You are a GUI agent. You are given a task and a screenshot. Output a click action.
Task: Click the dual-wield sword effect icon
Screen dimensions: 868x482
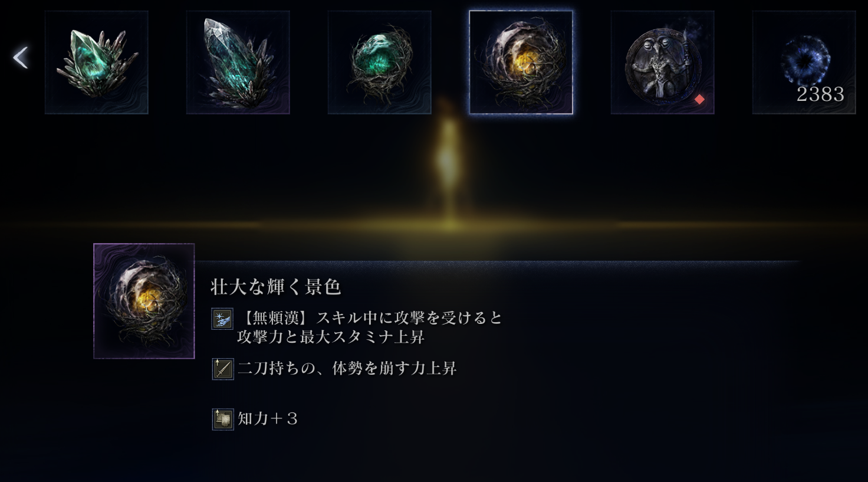[x=222, y=369]
